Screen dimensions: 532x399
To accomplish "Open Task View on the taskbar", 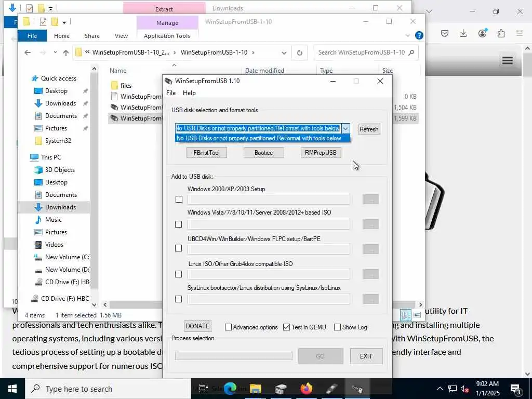I will click(203, 389).
